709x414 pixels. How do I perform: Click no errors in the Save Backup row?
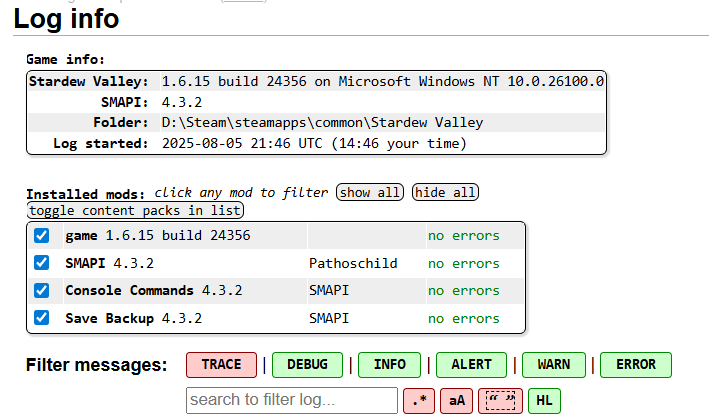pos(464,319)
